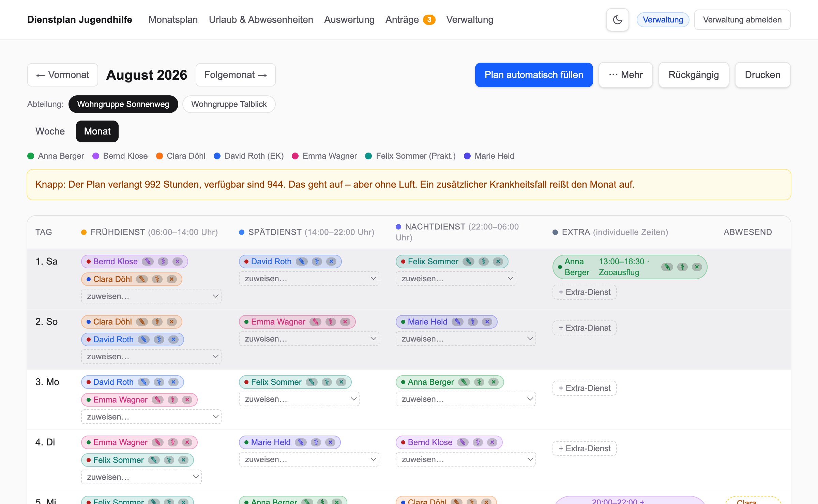Mark Emma Wagner sick on 4. Di Frühdienst
818x504 pixels.
(173, 442)
